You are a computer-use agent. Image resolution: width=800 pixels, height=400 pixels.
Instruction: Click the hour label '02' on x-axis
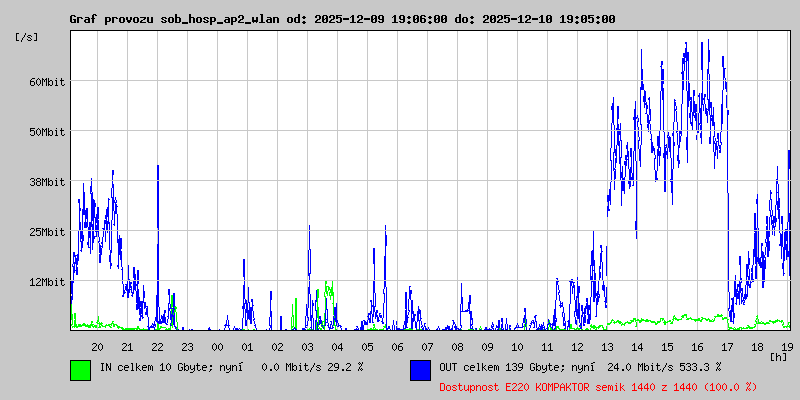point(277,347)
